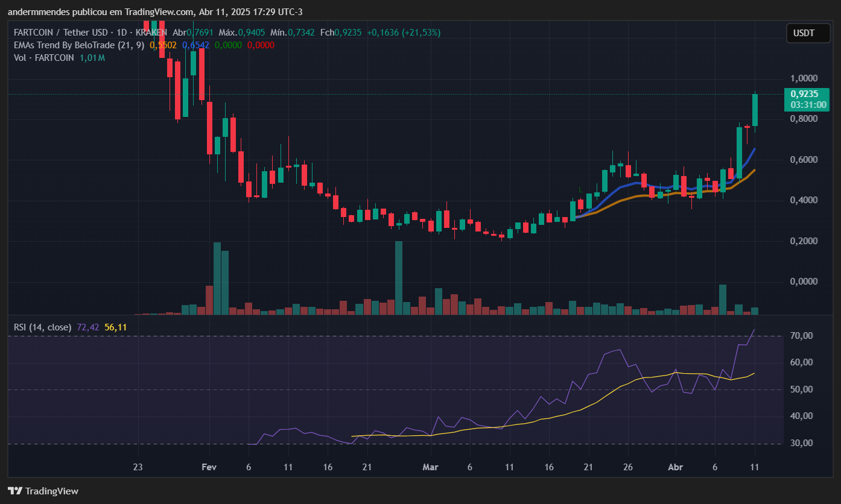Click the Vol · FARTCOIN legend label

(44, 58)
